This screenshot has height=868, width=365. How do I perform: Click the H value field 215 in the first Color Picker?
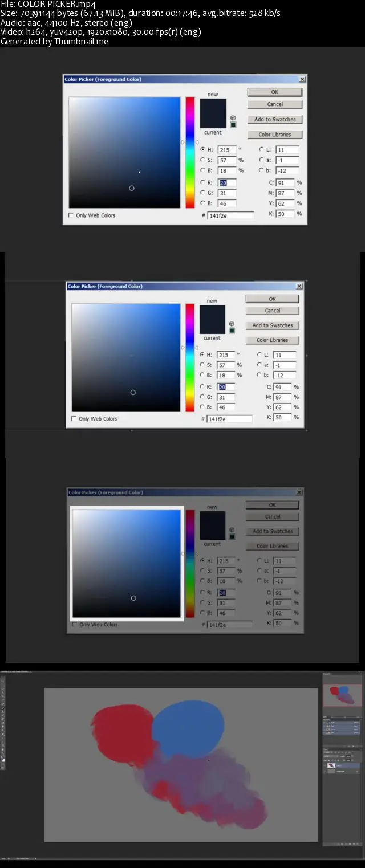(226, 150)
